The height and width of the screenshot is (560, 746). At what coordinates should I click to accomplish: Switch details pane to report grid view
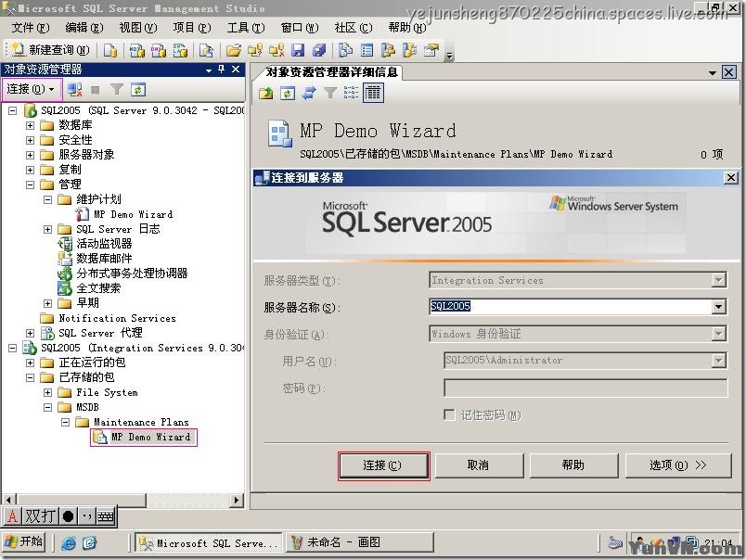click(x=373, y=93)
